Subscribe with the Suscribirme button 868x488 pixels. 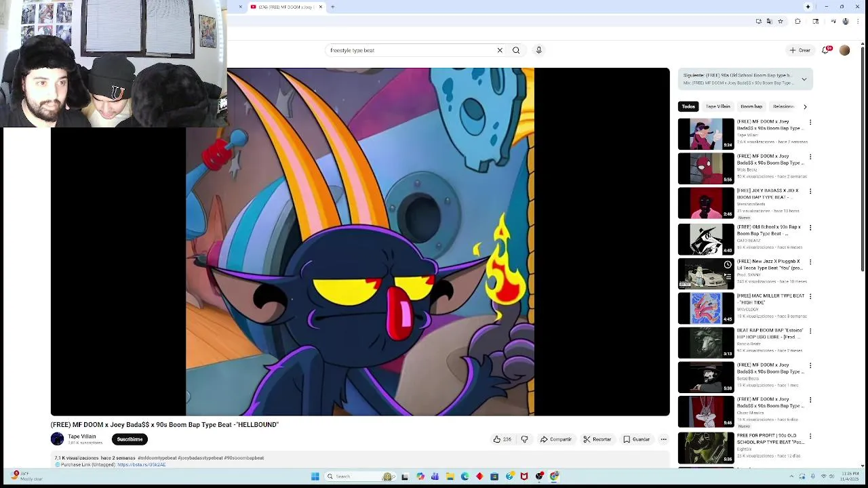[130, 439]
